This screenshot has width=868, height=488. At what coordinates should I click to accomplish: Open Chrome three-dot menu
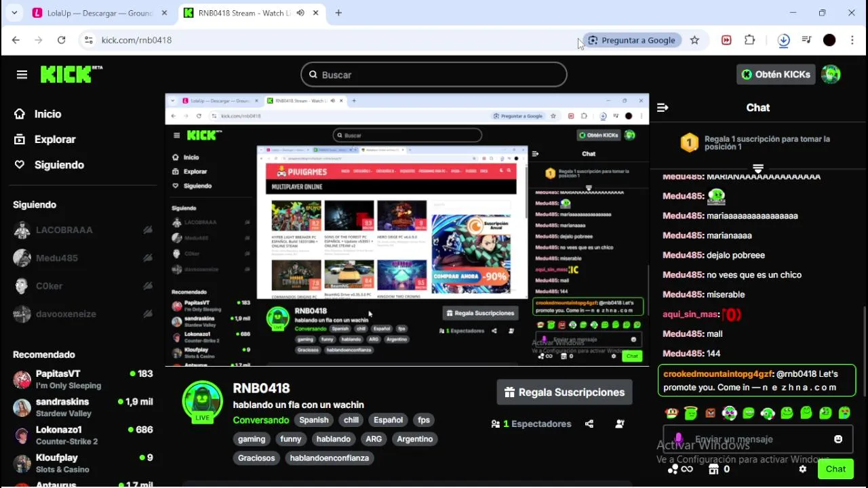[x=852, y=40]
